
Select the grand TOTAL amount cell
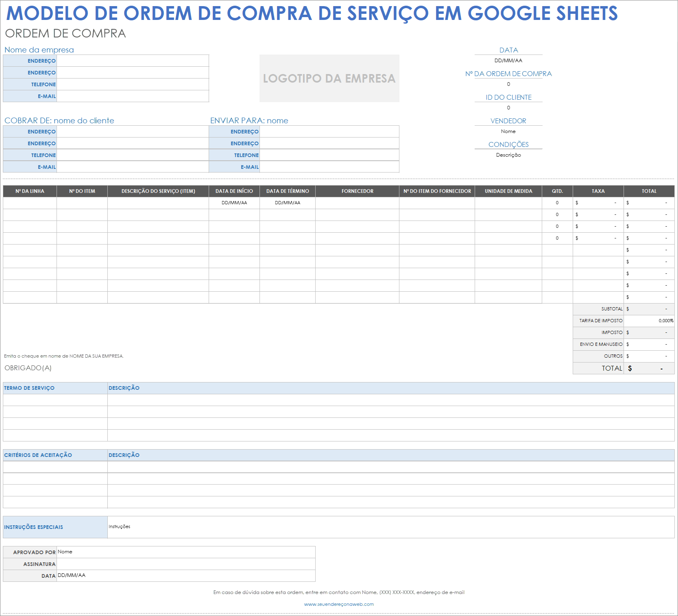649,368
